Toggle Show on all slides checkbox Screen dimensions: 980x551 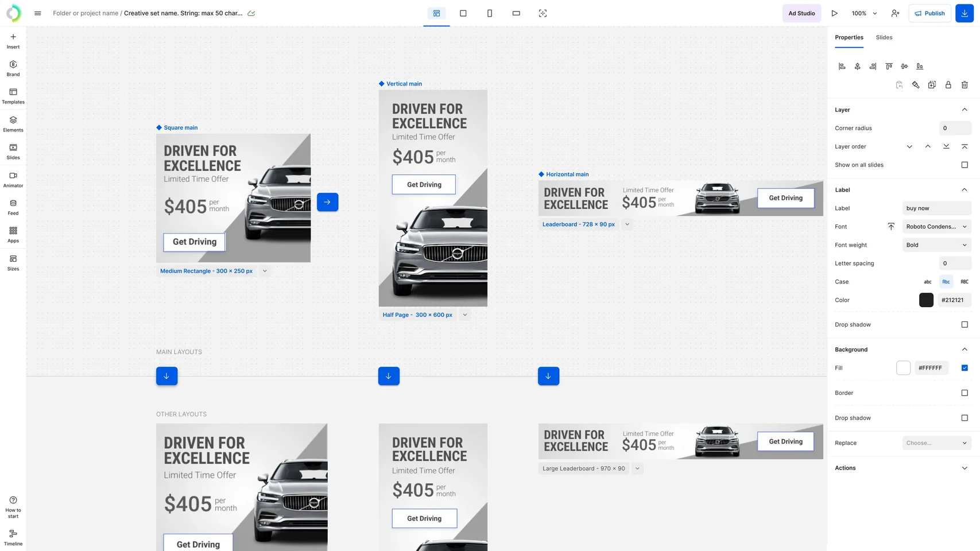coord(964,165)
